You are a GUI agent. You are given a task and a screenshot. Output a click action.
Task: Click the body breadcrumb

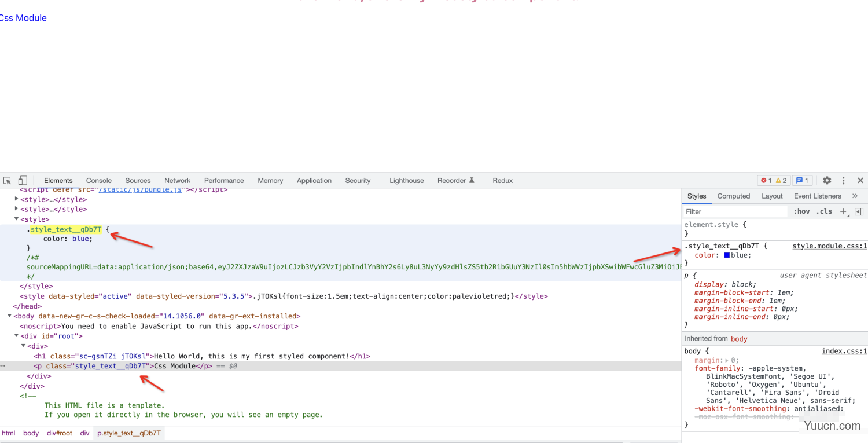click(31, 433)
